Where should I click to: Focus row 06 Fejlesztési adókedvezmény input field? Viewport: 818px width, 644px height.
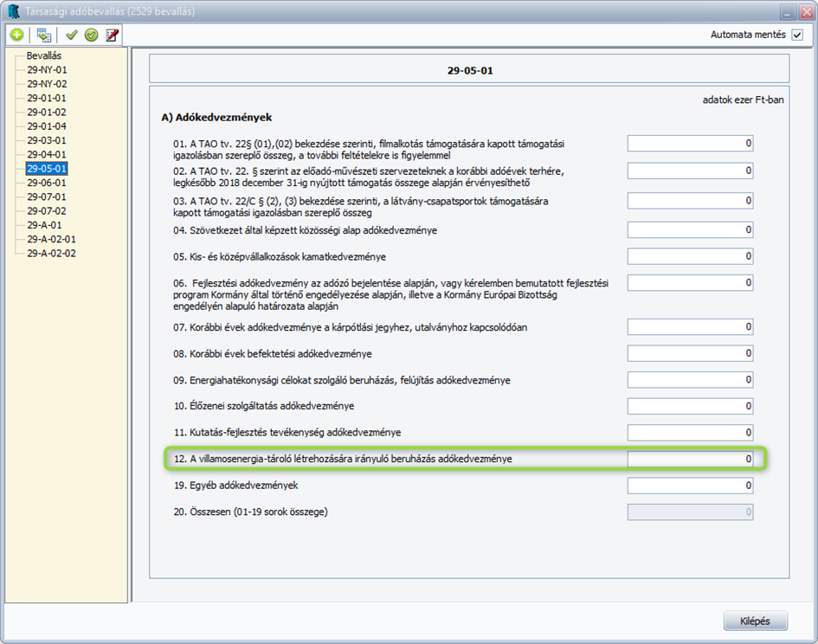point(690,283)
